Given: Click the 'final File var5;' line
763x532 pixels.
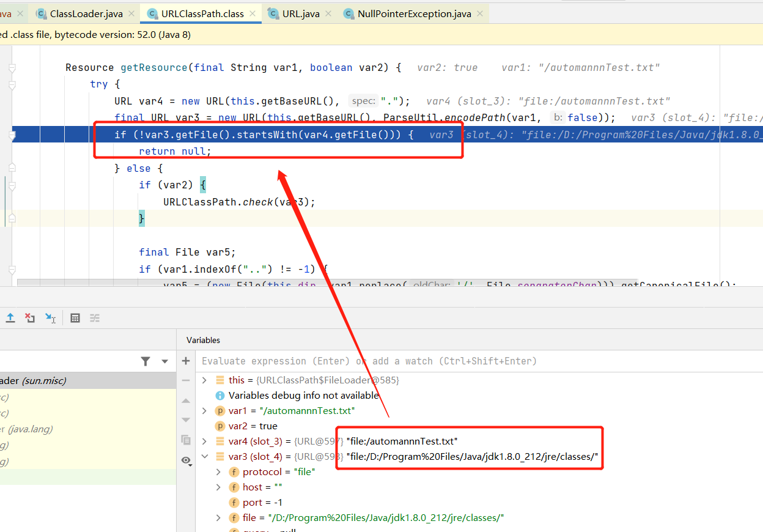Looking at the screenshot, I should click(x=187, y=252).
